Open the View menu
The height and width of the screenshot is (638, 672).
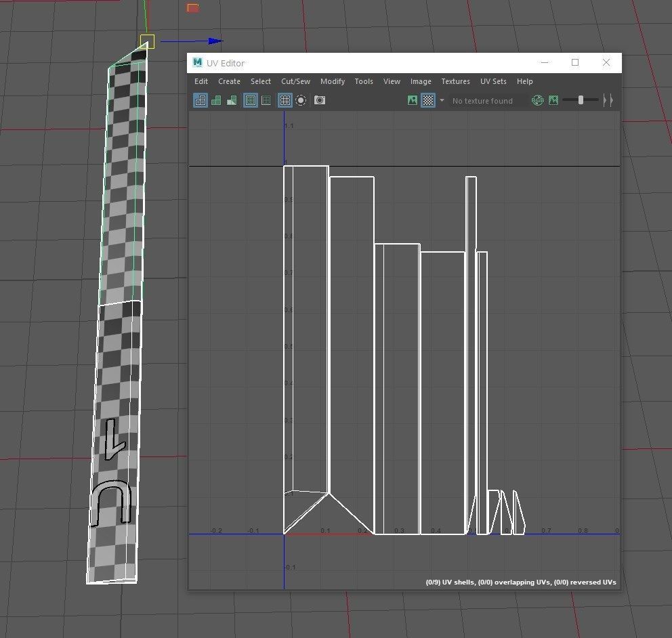click(392, 81)
